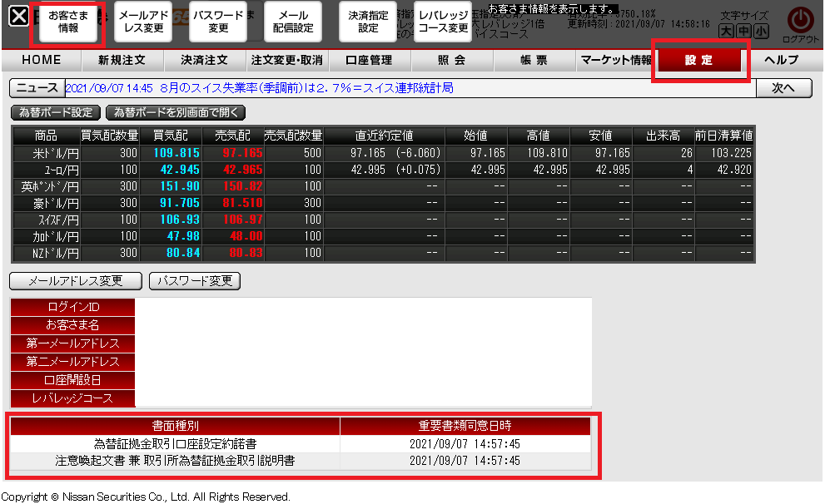
Task: Click 為替証拠金取引口座設定約諾書 row
Action: point(301,444)
